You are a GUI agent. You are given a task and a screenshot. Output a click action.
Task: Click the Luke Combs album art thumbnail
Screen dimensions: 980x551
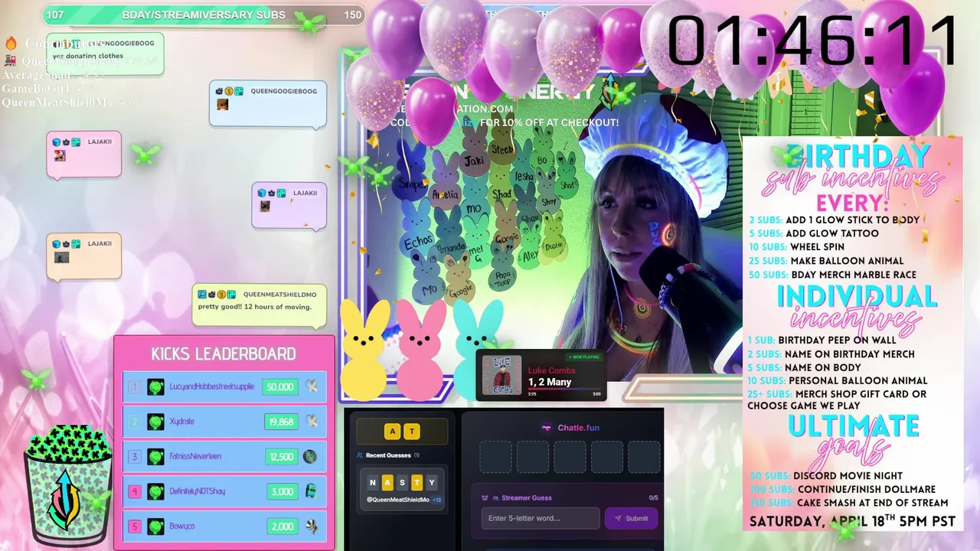tap(502, 375)
